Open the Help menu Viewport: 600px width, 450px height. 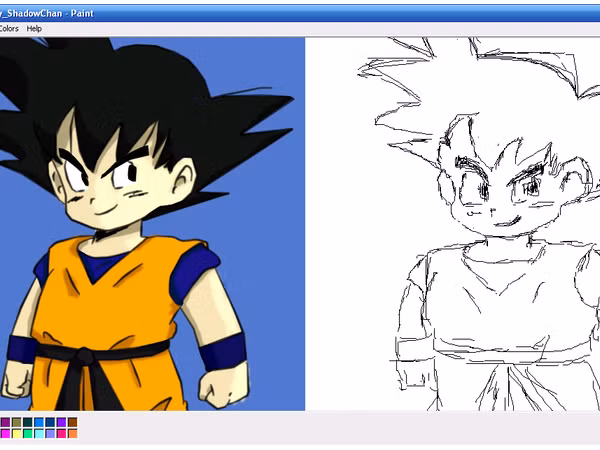(x=34, y=29)
